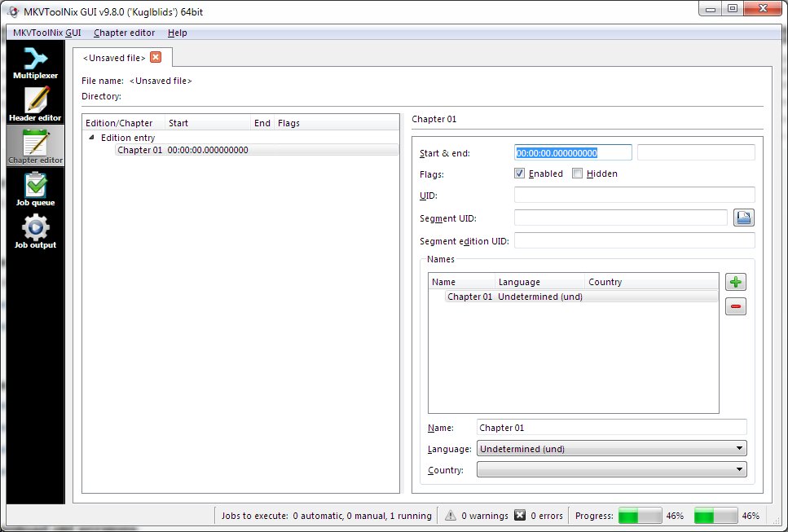Switch to the Multiplexer tool
Viewport: 788px width, 532px height.
click(x=34, y=65)
